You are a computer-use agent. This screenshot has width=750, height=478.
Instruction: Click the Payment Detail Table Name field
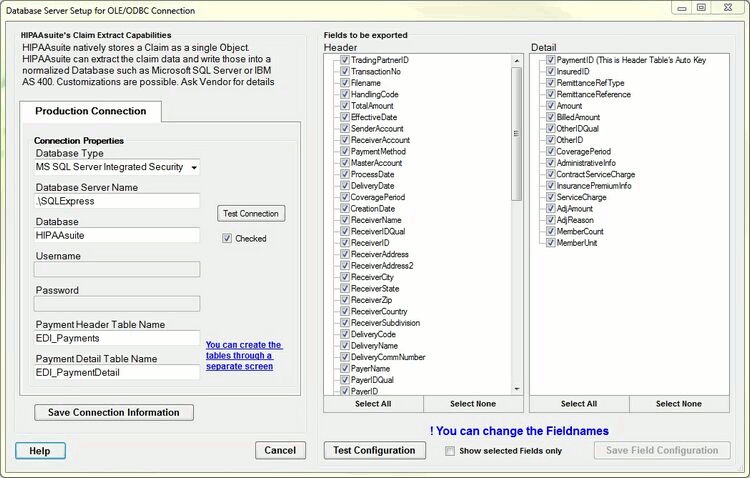[x=117, y=373]
